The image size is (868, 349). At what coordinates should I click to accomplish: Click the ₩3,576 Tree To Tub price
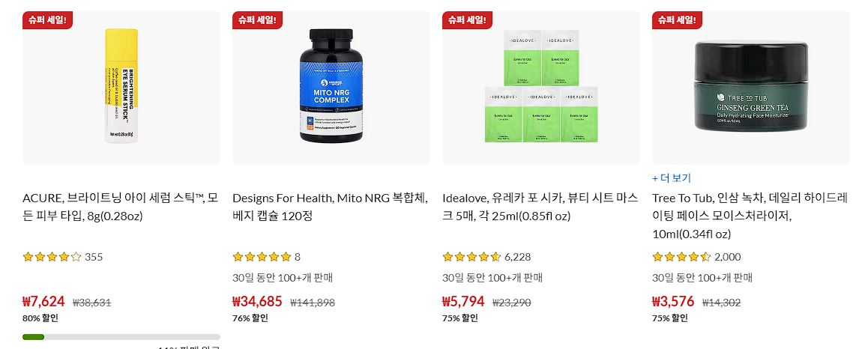tap(673, 301)
